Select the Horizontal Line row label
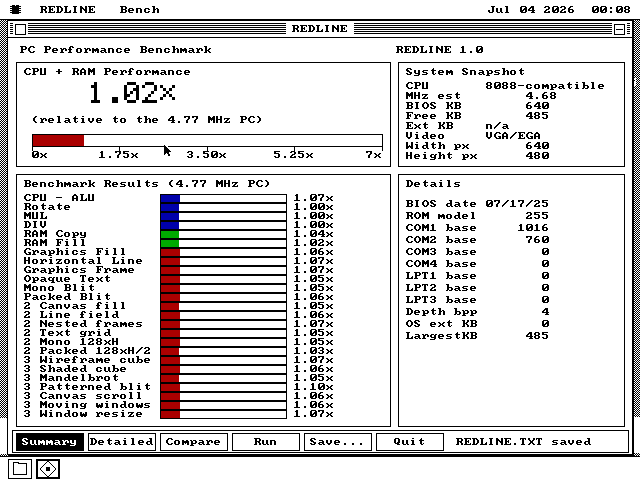This screenshot has height=480, width=640. pos(83,261)
